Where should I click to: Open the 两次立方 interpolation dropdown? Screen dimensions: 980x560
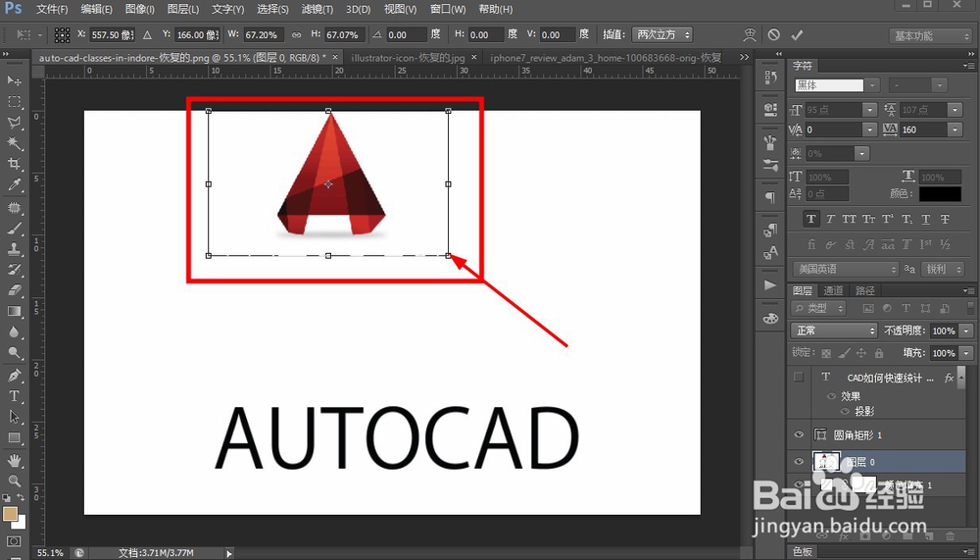tap(662, 35)
